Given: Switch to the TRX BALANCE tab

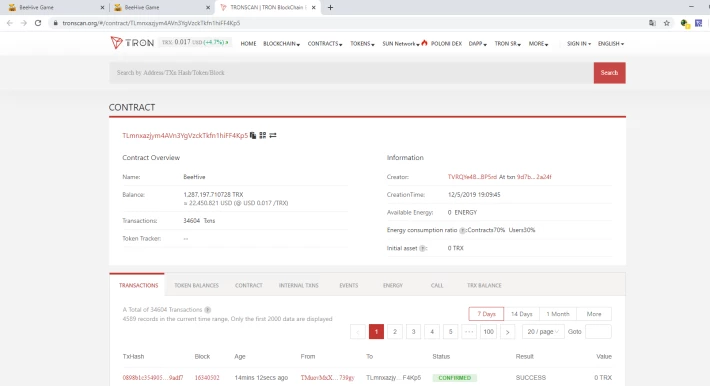Looking at the screenshot, I should (484, 285).
